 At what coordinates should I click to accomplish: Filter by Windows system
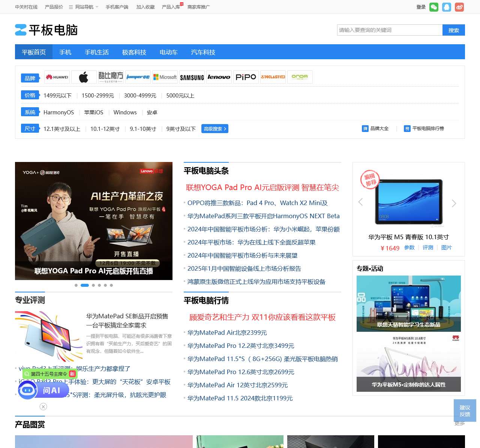click(x=125, y=112)
